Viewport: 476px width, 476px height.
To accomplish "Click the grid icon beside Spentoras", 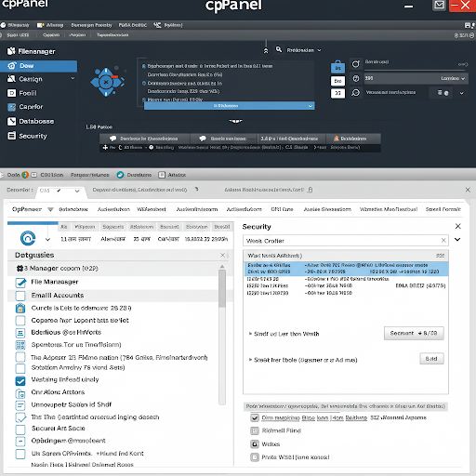I will tap(20, 345).
